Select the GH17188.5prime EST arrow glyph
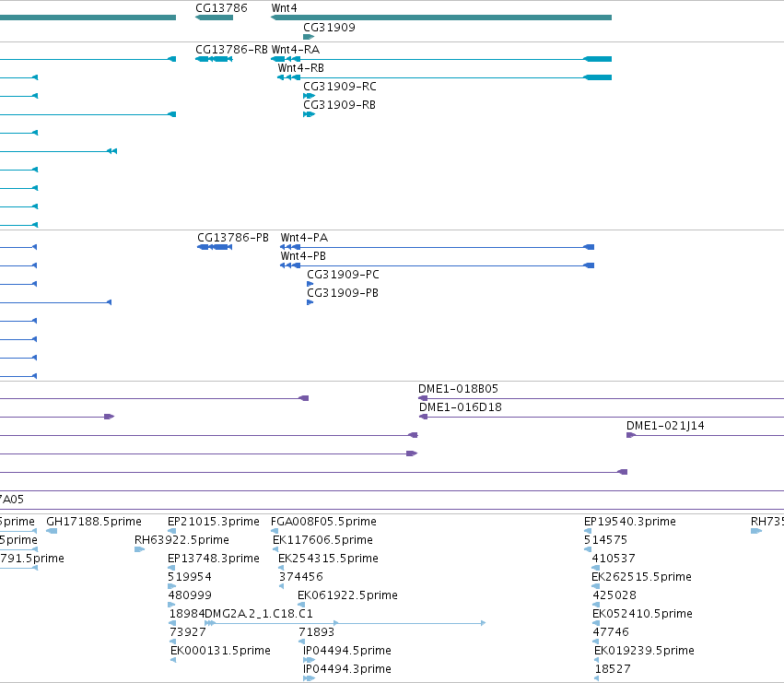784x683 pixels. 52,532
